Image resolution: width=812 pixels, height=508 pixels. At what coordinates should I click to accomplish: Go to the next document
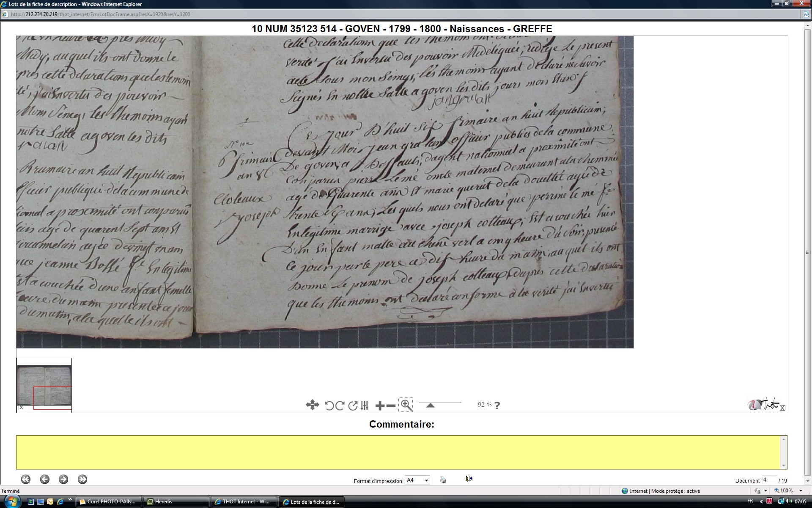[63, 479]
